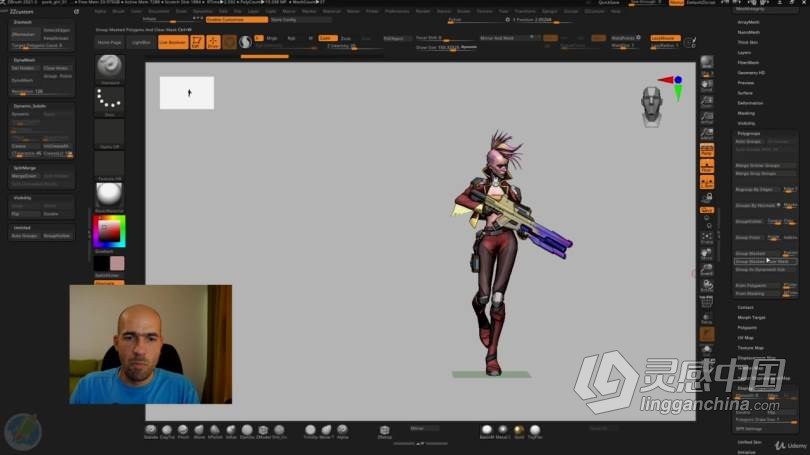Image resolution: width=810 pixels, height=455 pixels.
Task: Toggle the LazyMouse button
Action: point(665,38)
